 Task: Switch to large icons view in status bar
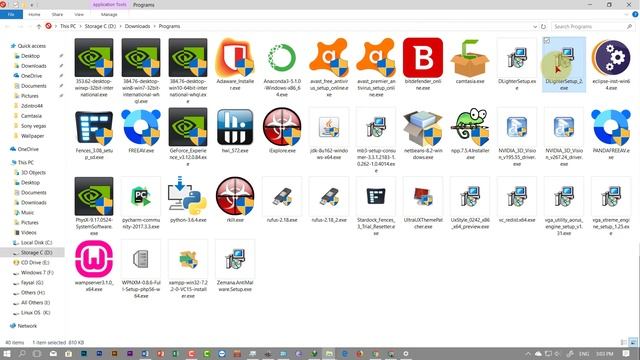tap(633, 342)
